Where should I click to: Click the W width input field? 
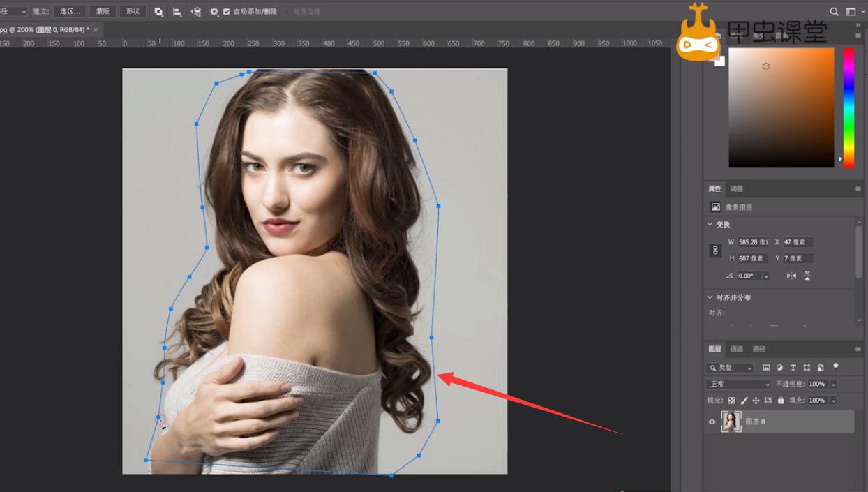(753, 242)
